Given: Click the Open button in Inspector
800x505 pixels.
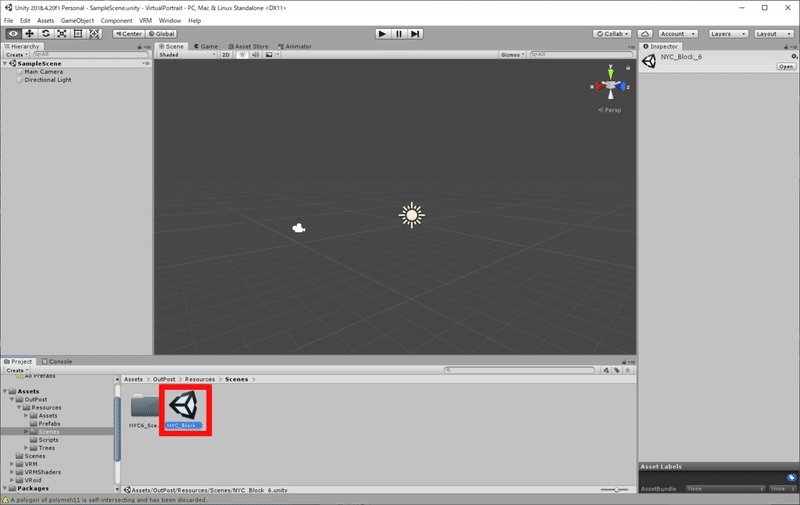Looking at the screenshot, I should click(x=786, y=66).
